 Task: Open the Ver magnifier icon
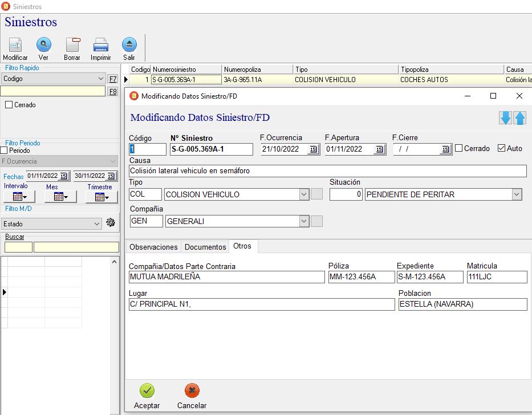click(44, 44)
